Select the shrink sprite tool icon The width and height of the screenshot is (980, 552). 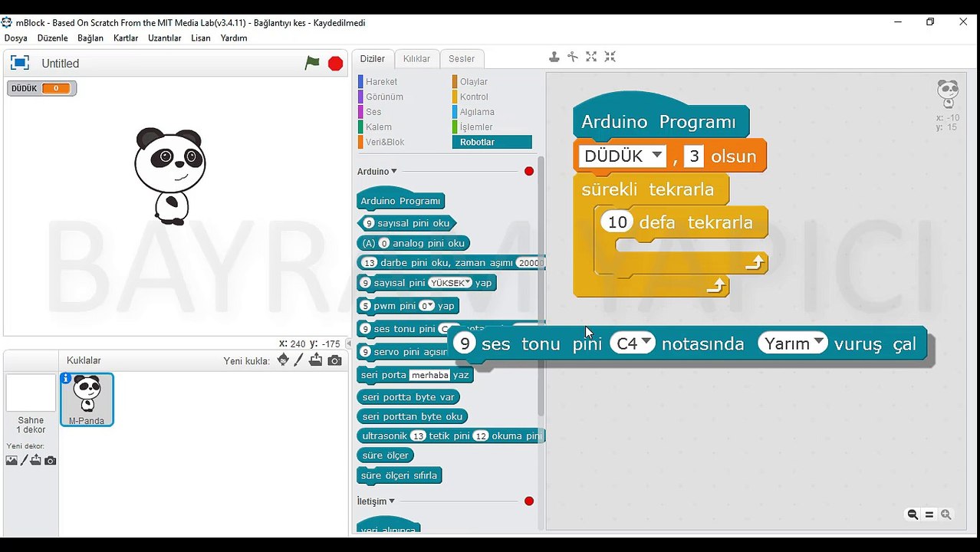tap(610, 57)
